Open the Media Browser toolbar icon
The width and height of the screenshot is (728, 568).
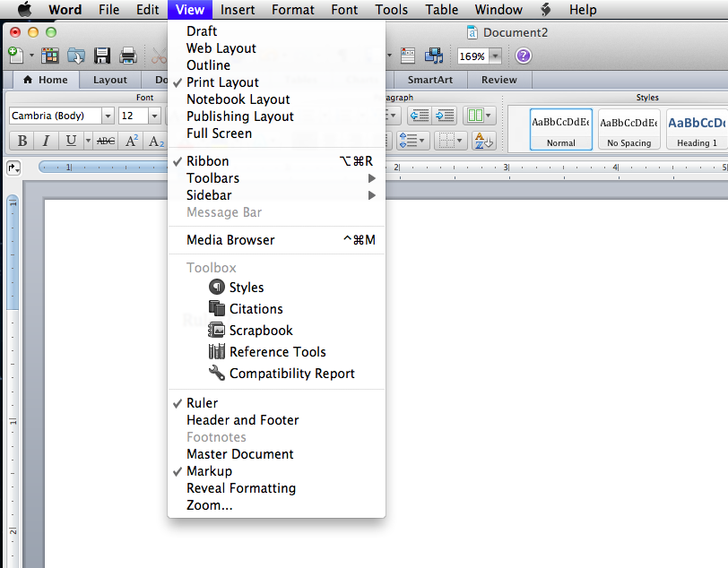pos(434,56)
